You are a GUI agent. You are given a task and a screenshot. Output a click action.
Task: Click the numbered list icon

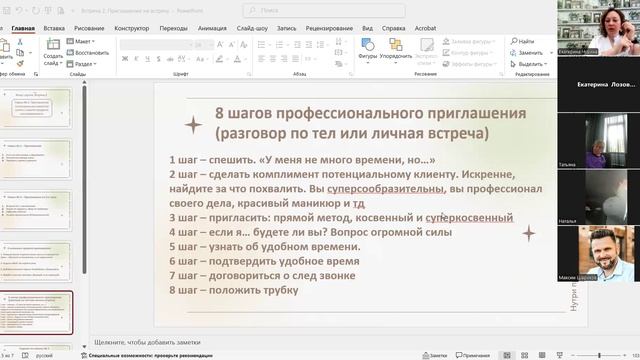pyautogui.click(x=279, y=44)
